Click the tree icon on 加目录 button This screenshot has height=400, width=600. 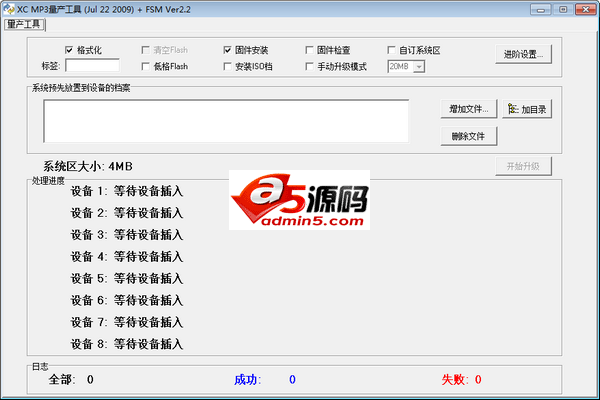tap(513, 109)
